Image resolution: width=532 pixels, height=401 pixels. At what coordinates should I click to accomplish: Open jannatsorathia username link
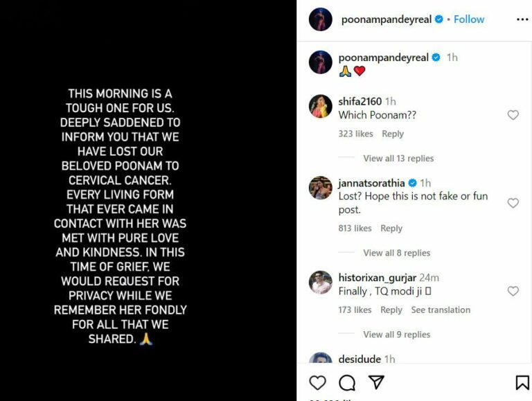371,184
